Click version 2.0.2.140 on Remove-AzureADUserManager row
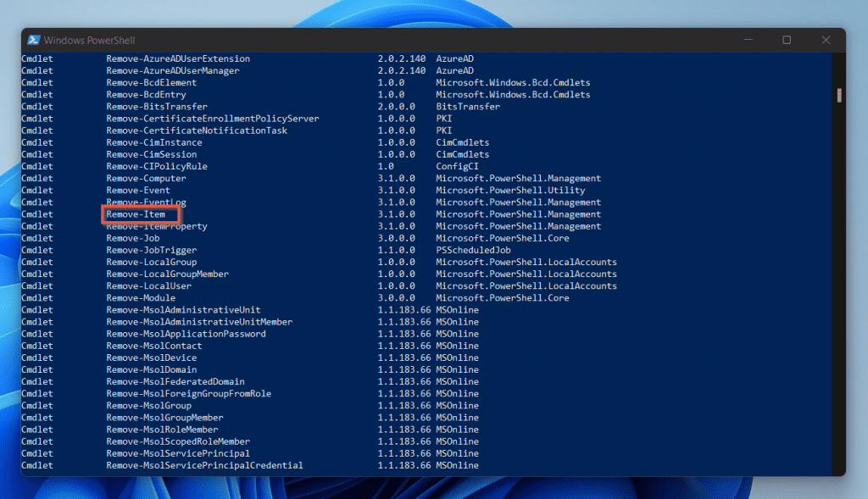The image size is (868, 499). click(x=402, y=71)
